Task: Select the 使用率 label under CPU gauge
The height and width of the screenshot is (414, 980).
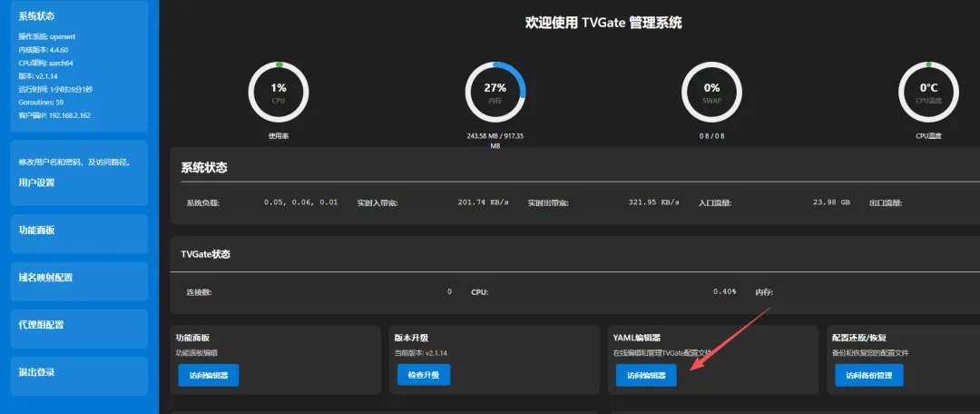Action: [279, 135]
